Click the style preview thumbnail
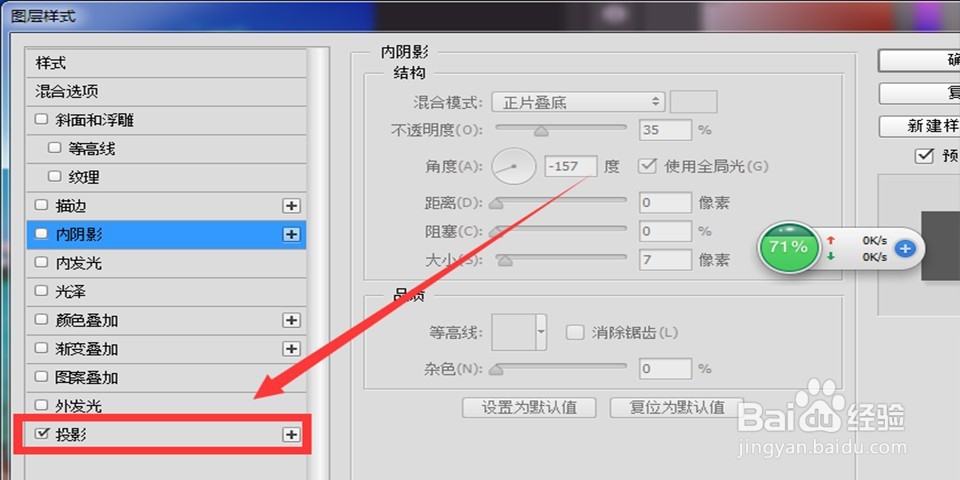This screenshot has height=480, width=960. click(x=940, y=246)
